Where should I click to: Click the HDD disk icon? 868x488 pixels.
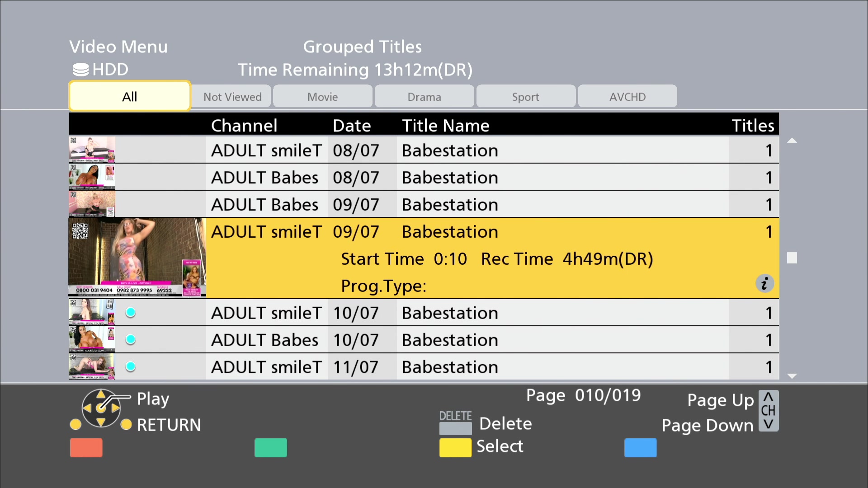click(x=81, y=70)
